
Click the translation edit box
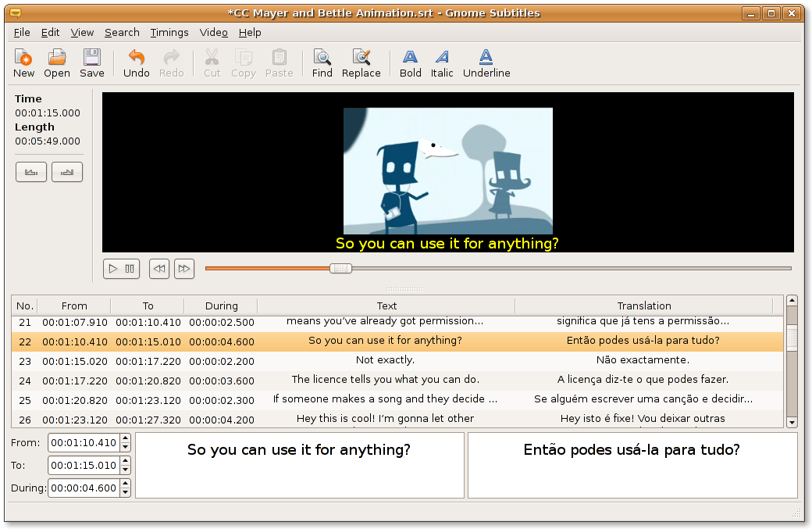click(632, 465)
